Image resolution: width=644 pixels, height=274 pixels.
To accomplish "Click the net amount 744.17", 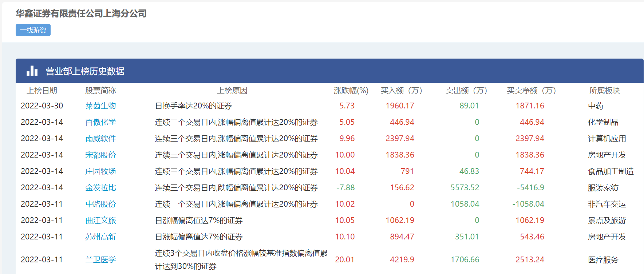I will pyautogui.click(x=532, y=171).
